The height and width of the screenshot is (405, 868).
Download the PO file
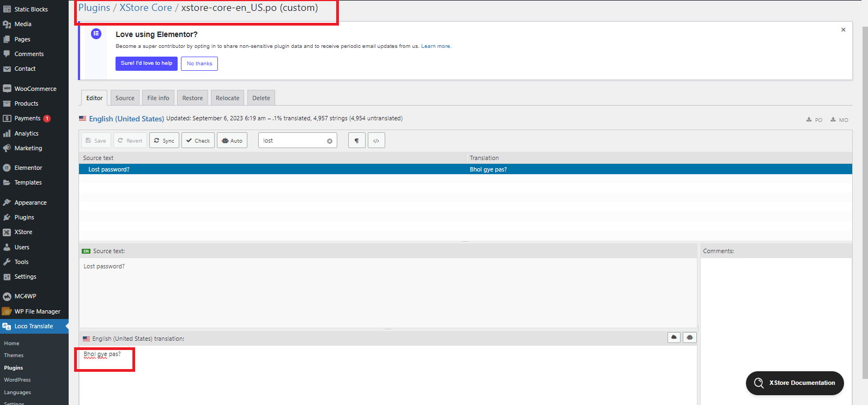pyautogui.click(x=814, y=120)
